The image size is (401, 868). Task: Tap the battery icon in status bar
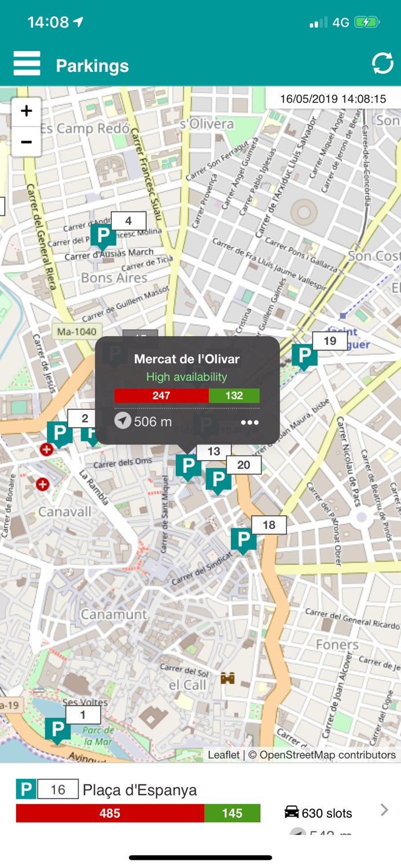pos(367,22)
